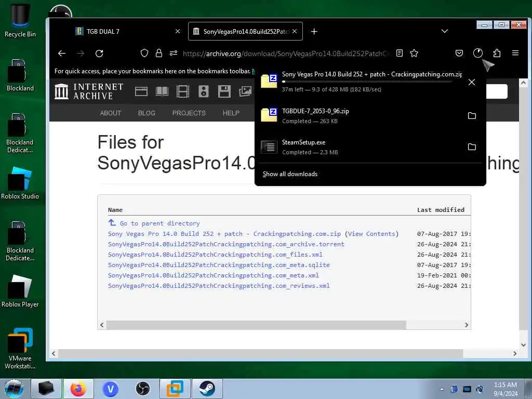532x399 pixels.
Task: Reload the current page
Action: (x=99, y=54)
